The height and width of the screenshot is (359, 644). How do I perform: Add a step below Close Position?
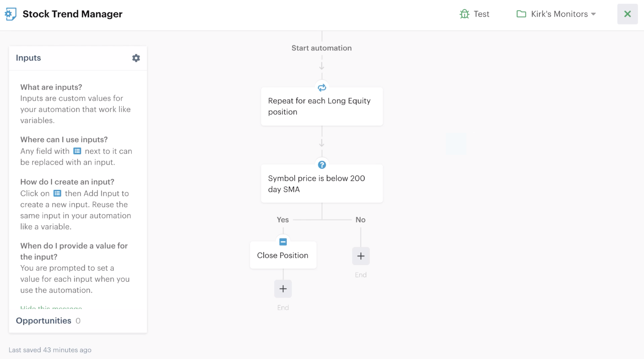283,289
